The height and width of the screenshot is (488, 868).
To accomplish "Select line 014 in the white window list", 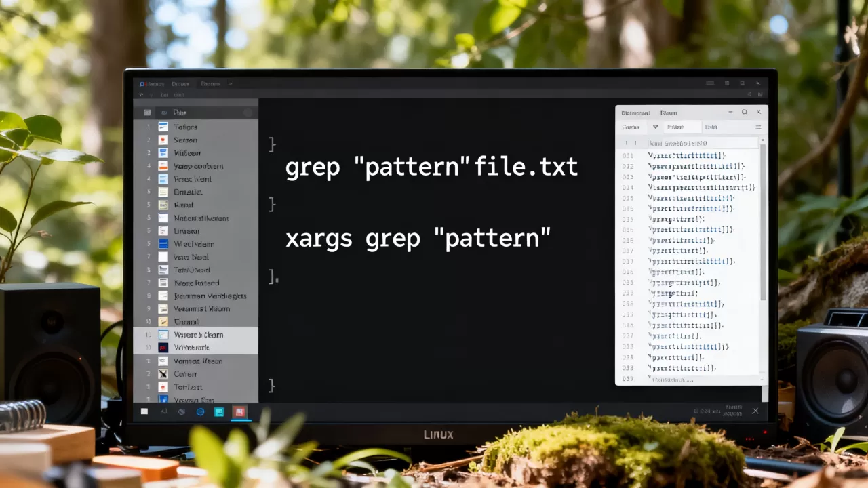I will 688,187.
